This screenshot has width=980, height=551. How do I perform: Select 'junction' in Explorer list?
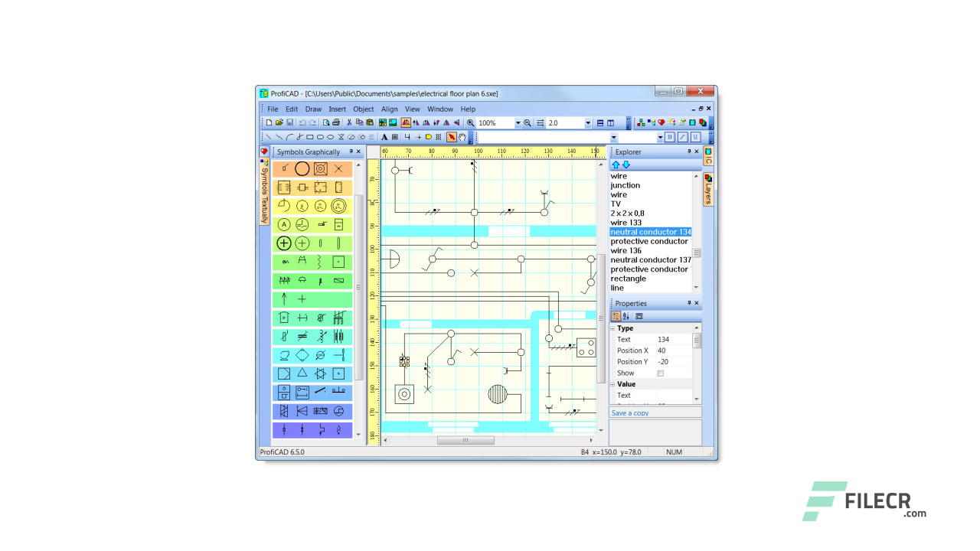pos(626,185)
